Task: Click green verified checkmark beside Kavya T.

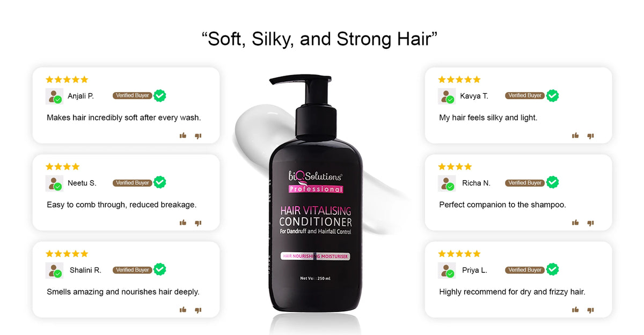Action: click(552, 95)
